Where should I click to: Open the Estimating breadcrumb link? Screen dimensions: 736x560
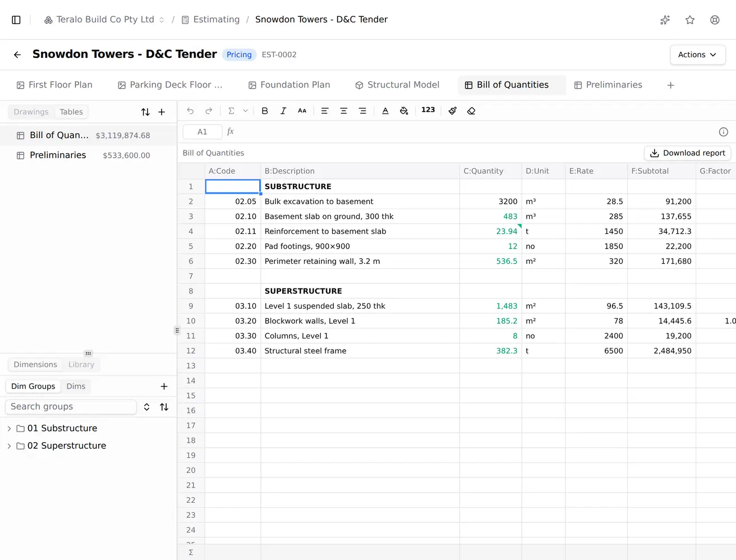pos(210,20)
